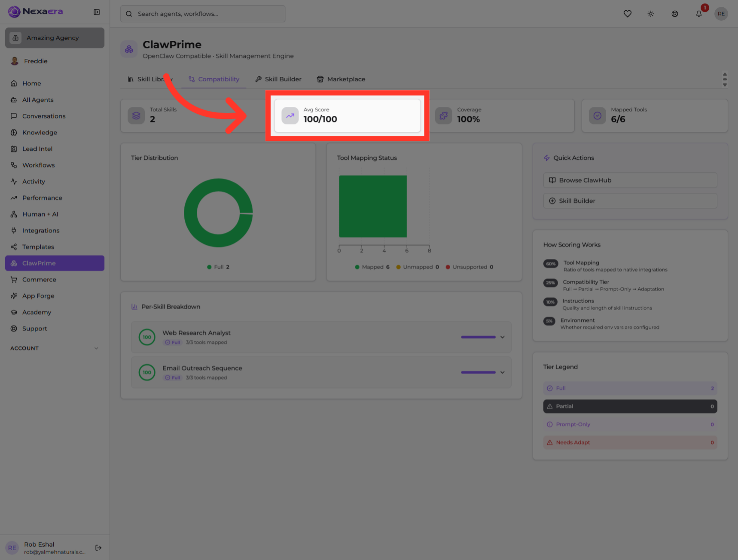Open Lead Intel section
This screenshot has height=560, width=738.
(55, 149)
